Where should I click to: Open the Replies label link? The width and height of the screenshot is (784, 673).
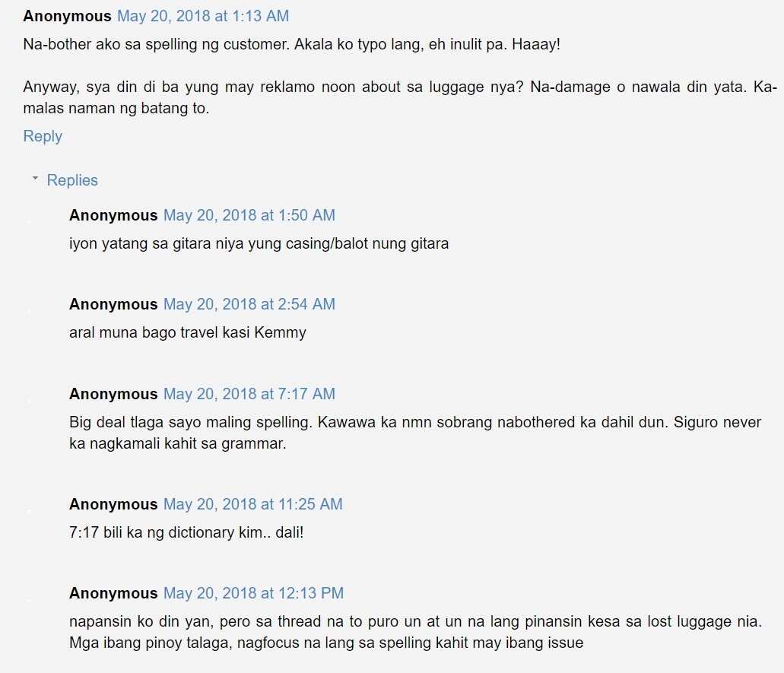(x=72, y=180)
